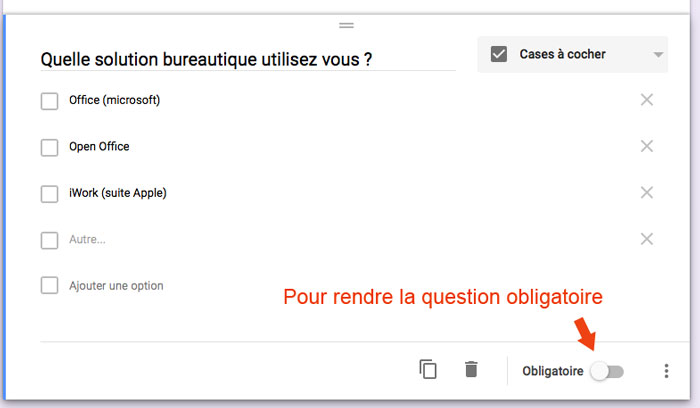Remove the iWork (suite Apple) option

point(647,192)
